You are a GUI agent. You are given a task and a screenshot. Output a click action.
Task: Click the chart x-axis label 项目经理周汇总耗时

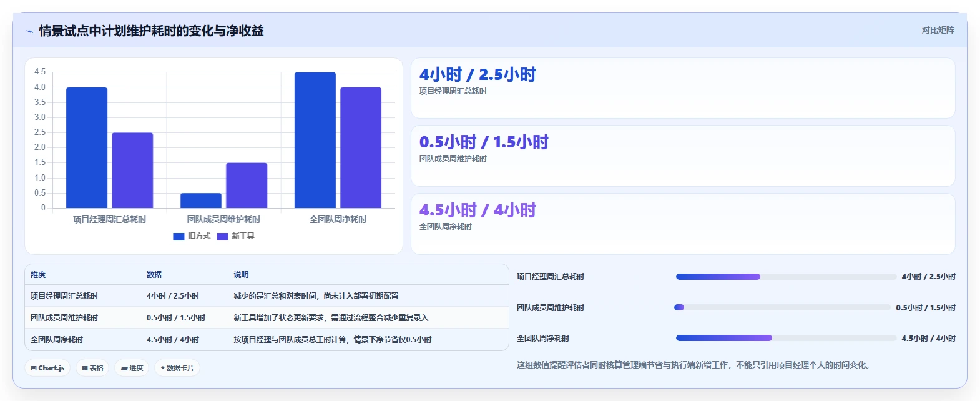pyautogui.click(x=110, y=219)
